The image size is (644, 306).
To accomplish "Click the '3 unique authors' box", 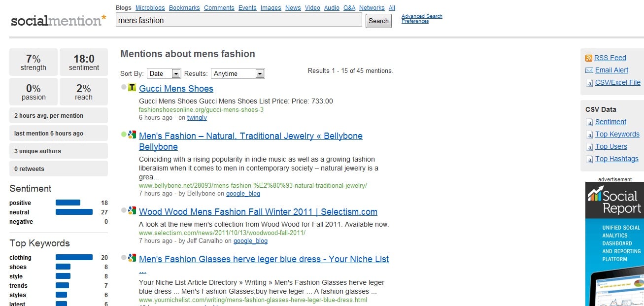I will click(x=59, y=151).
